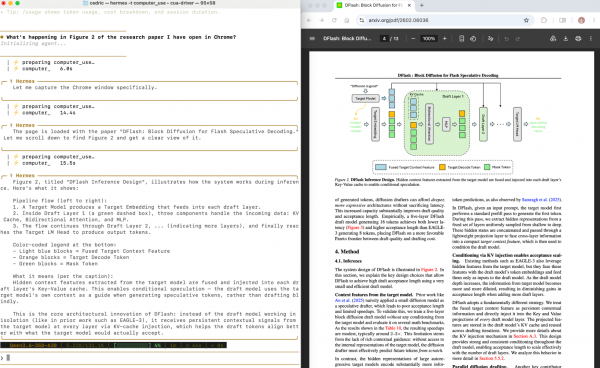This screenshot has width=600, height=368.
Task: Open the An et al. (2025) citation
Action: coord(349,300)
